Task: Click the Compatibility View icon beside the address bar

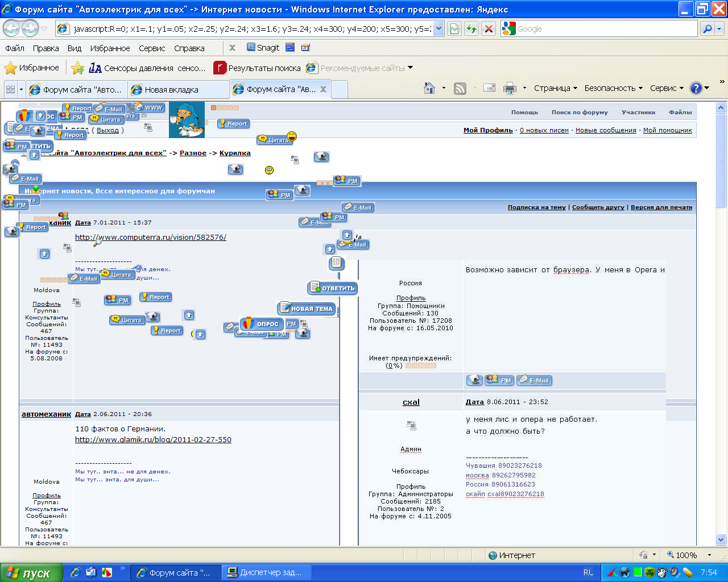Action: coord(454,28)
